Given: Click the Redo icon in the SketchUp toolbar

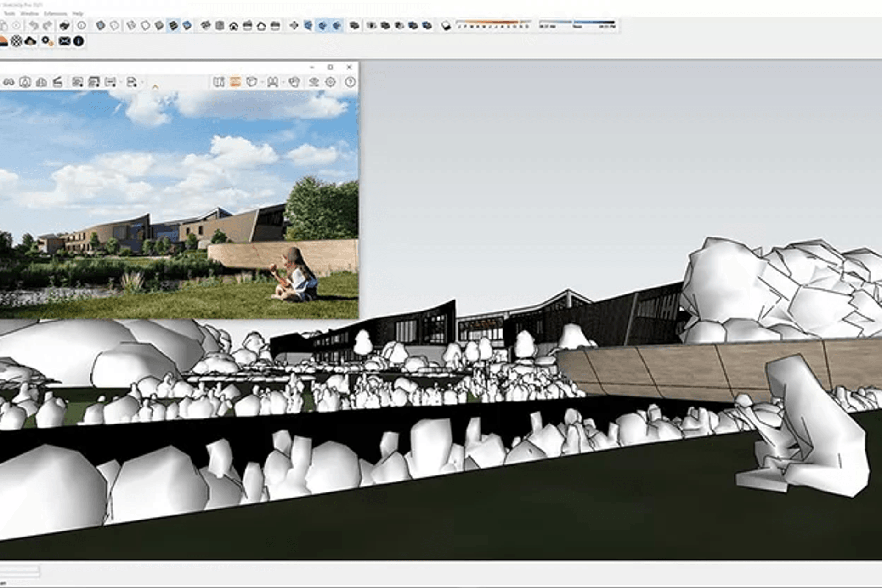Looking at the screenshot, I should pos(48,25).
